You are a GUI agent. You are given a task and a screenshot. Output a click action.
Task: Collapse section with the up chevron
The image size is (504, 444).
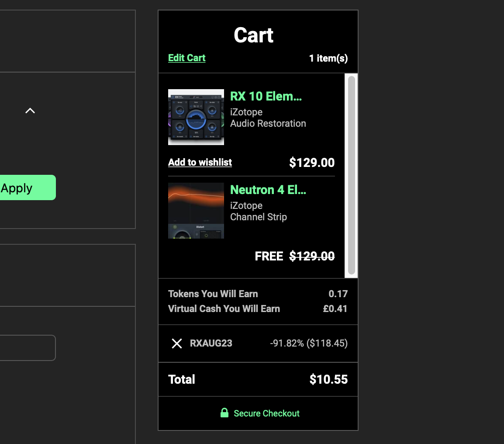pyautogui.click(x=30, y=111)
